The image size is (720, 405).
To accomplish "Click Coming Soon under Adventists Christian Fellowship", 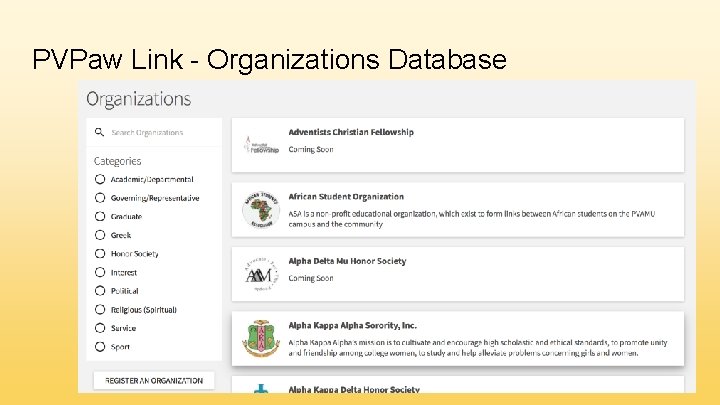I will 311,149.
